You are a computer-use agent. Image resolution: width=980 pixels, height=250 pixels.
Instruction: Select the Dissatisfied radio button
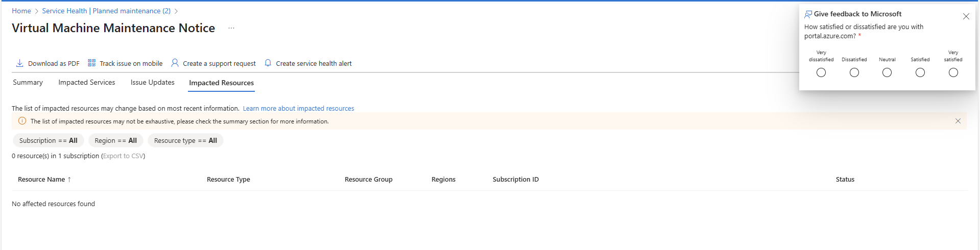click(x=854, y=72)
